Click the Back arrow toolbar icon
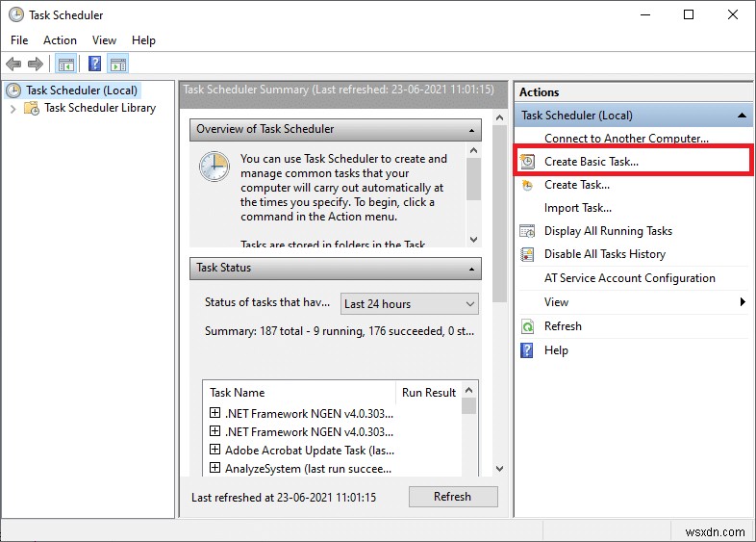This screenshot has width=756, height=542. click(x=13, y=64)
